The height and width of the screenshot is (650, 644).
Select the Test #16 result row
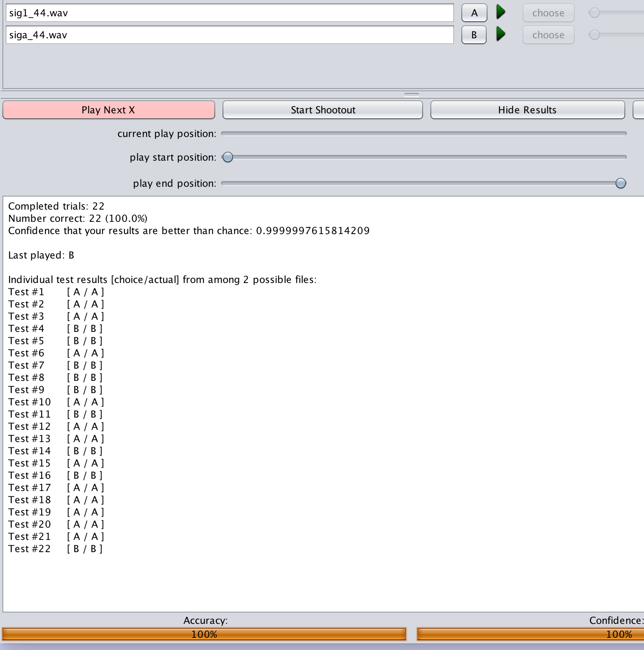pyautogui.click(x=55, y=475)
